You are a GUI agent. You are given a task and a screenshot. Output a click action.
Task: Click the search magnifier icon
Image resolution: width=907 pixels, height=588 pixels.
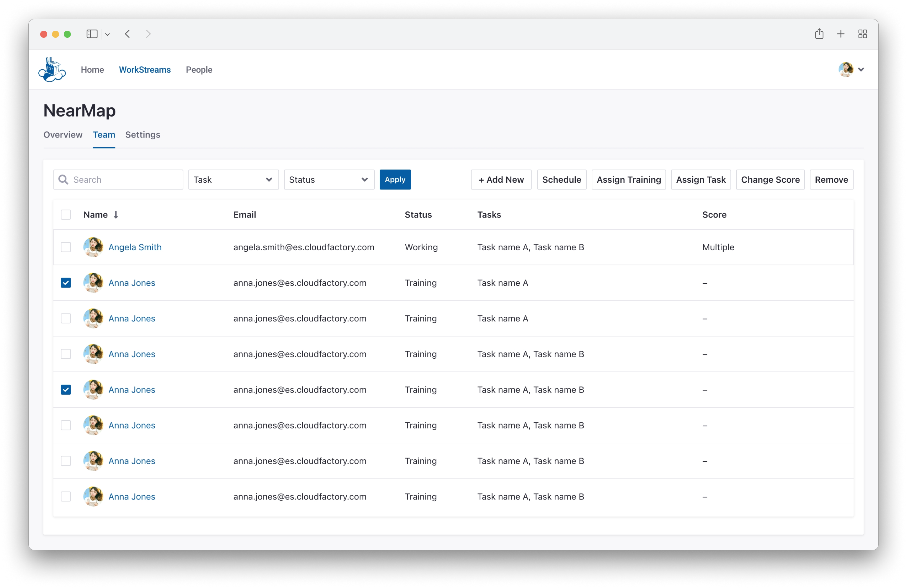63,179
